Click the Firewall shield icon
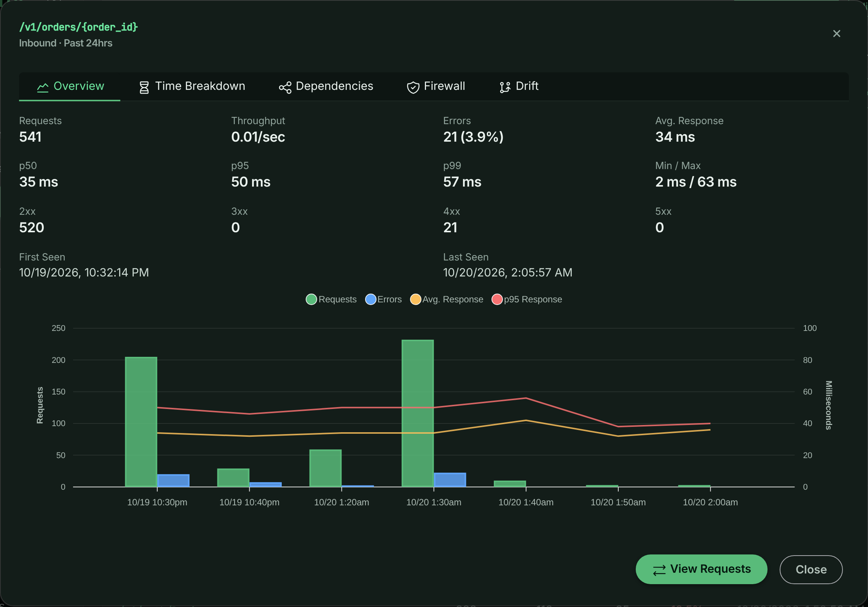Viewport: 868px width, 607px height. click(x=413, y=88)
